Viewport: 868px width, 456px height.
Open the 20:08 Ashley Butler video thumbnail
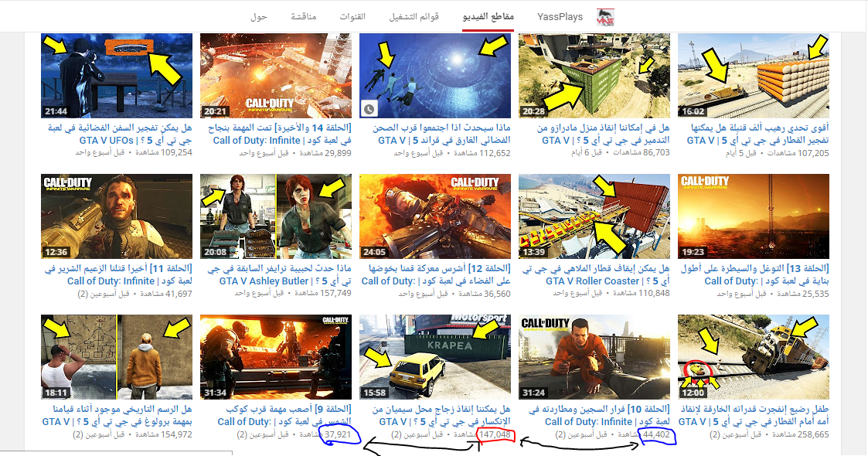(276, 216)
